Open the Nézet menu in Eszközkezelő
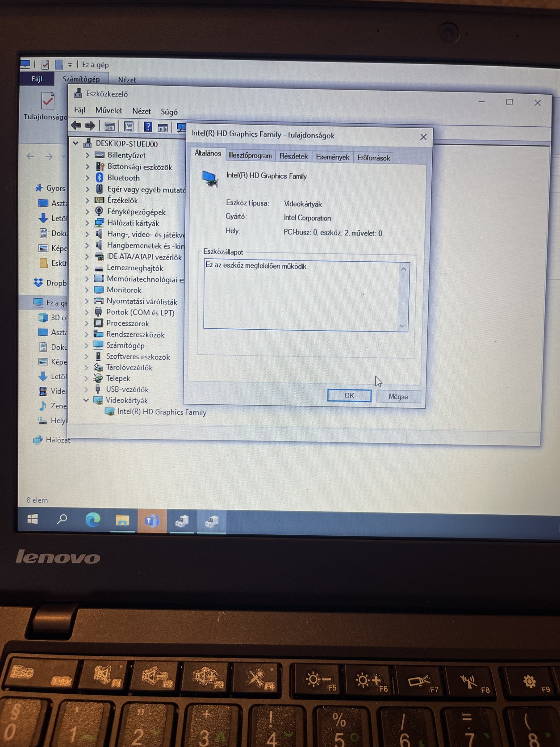560x747 pixels. tap(141, 111)
